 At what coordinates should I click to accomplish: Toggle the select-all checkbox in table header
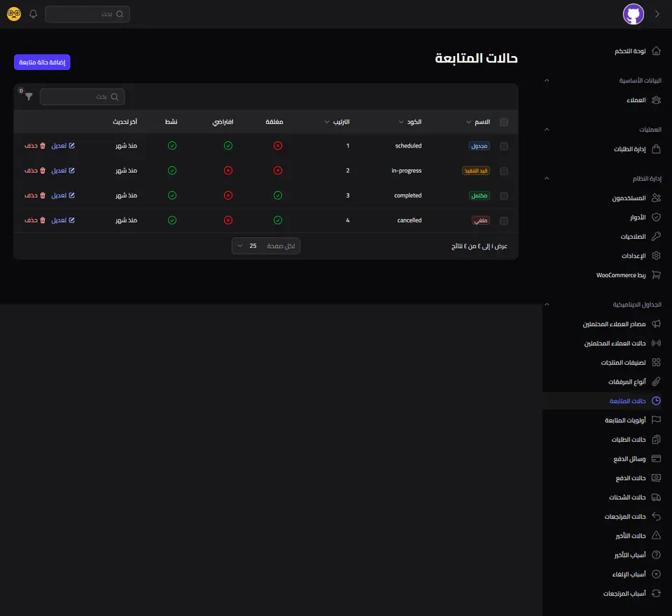pos(504,122)
